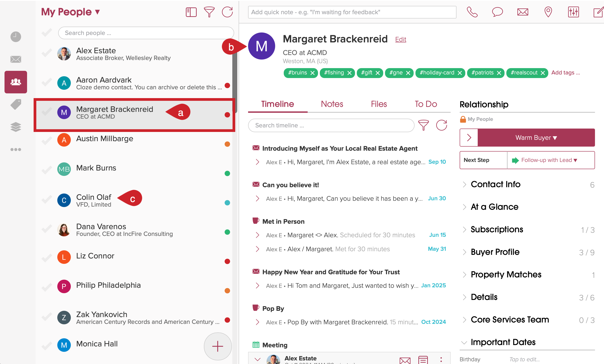This screenshot has width=604, height=364.
Task: Click the phone call icon
Action: pos(472,12)
